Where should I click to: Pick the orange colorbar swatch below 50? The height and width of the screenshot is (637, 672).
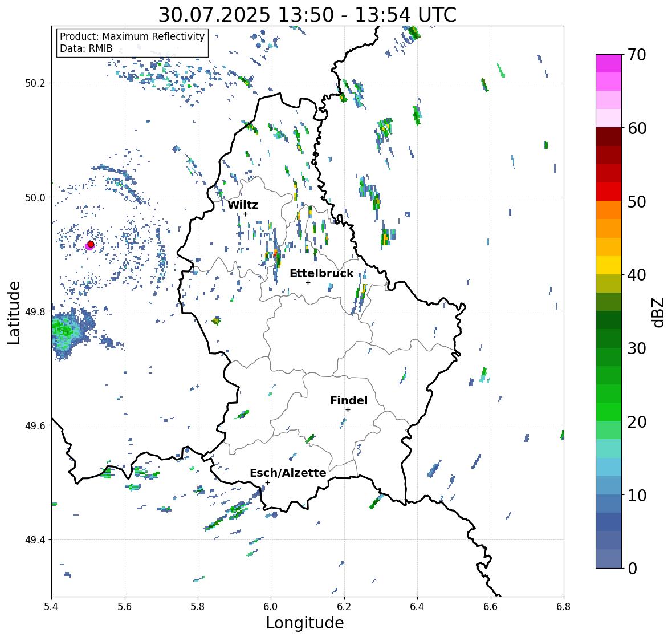pyautogui.click(x=609, y=210)
